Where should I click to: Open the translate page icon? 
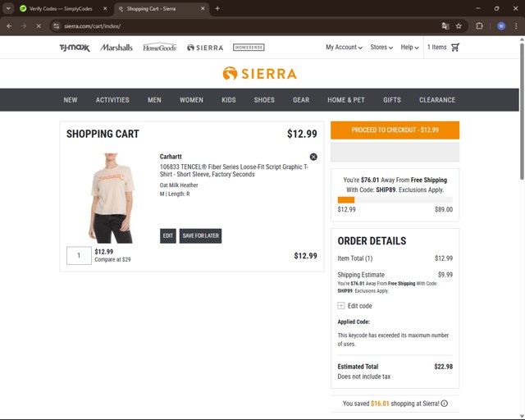point(445,26)
